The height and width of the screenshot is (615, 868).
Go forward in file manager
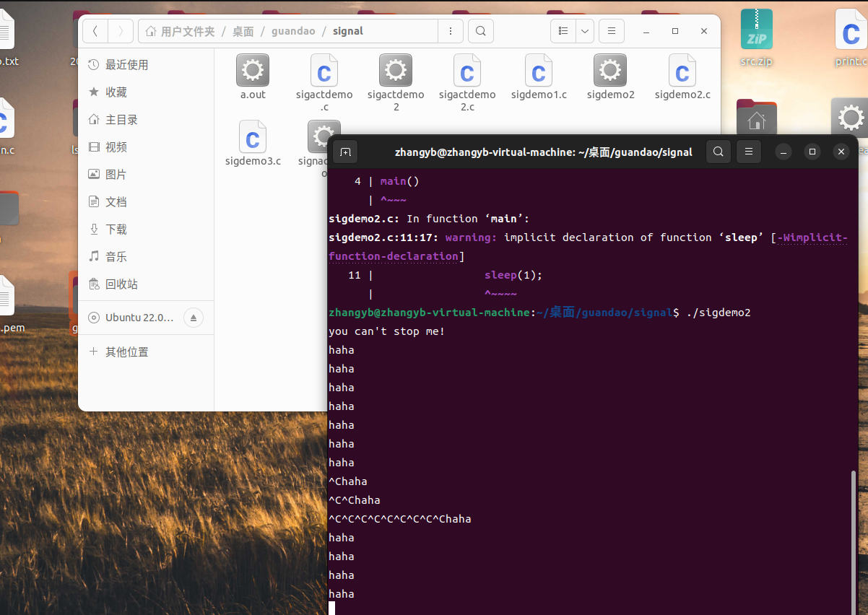coord(121,31)
